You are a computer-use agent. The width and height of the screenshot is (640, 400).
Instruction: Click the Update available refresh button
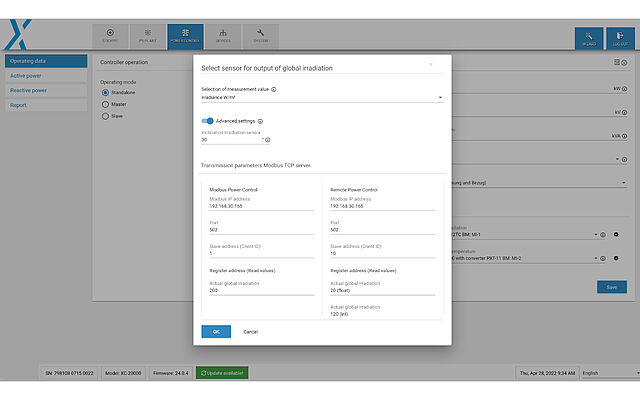pos(222,373)
